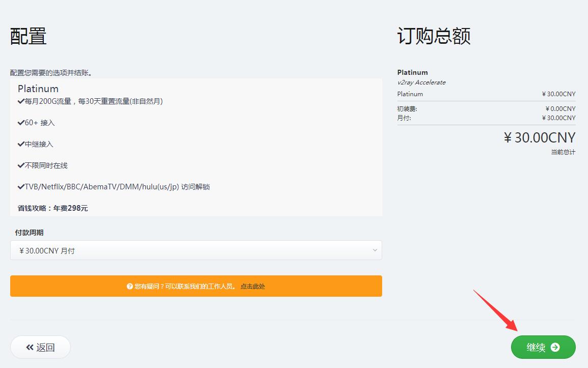This screenshot has height=368, width=588.
Task: Click the arrow circle icon in 继续
Action: point(555,347)
